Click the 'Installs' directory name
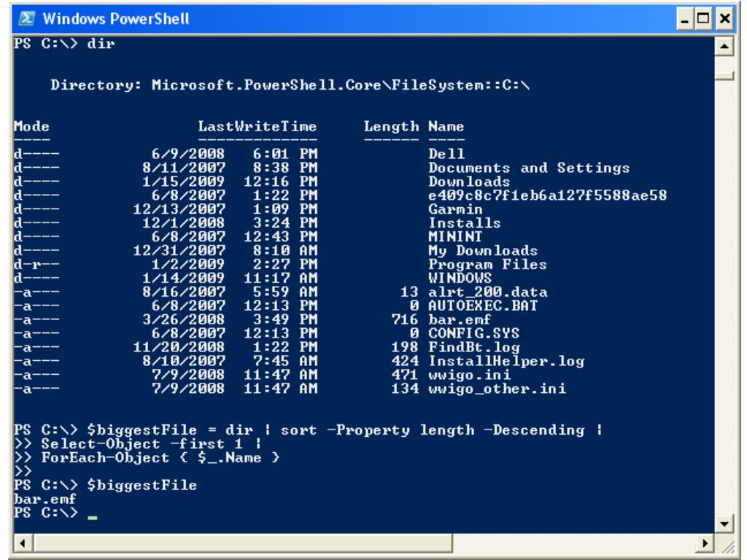 (x=465, y=223)
